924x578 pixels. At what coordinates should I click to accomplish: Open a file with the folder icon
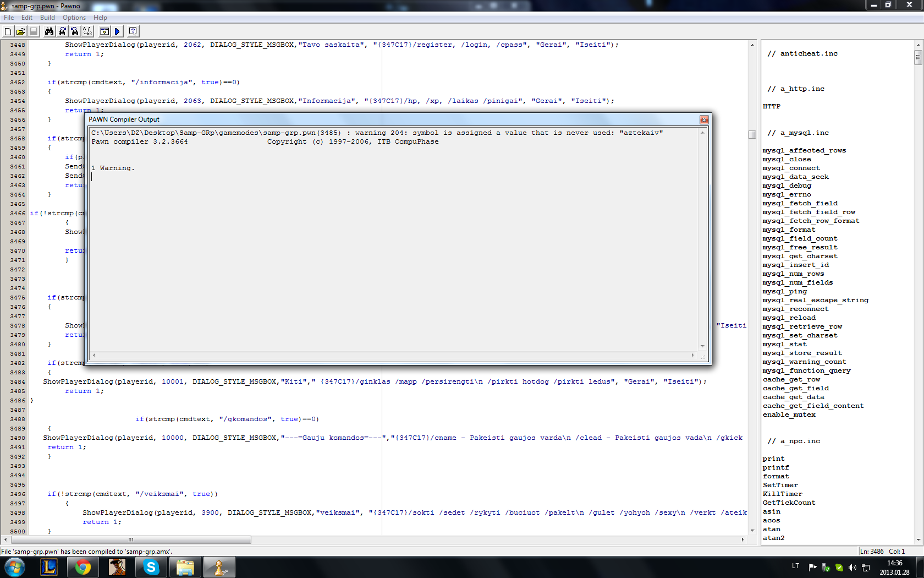coord(20,32)
